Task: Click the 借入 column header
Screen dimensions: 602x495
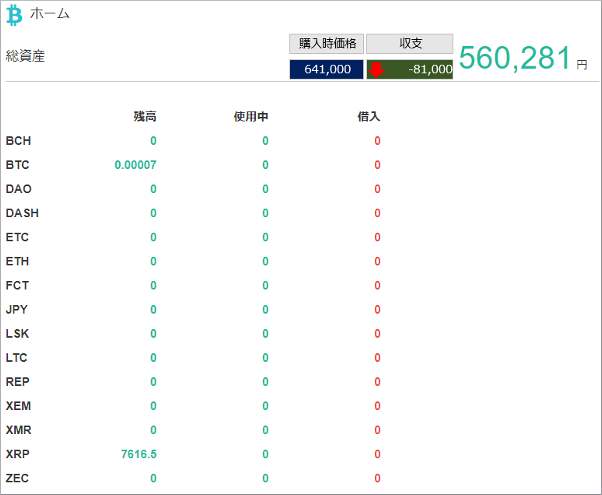Action: [369, 116]
